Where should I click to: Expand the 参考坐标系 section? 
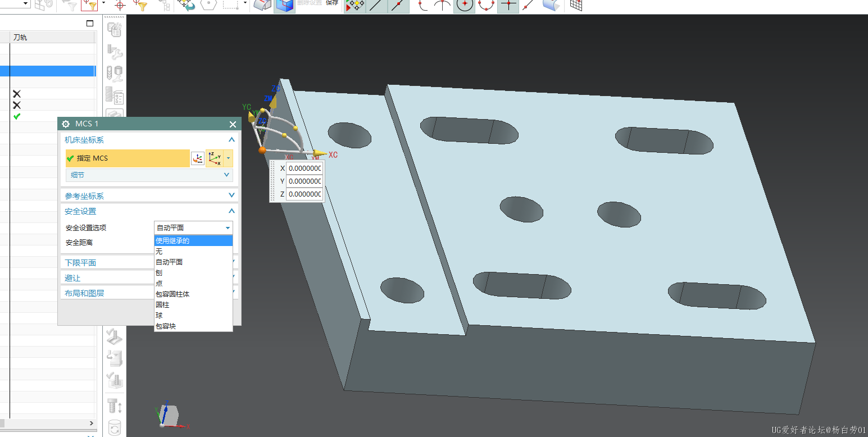149,196
